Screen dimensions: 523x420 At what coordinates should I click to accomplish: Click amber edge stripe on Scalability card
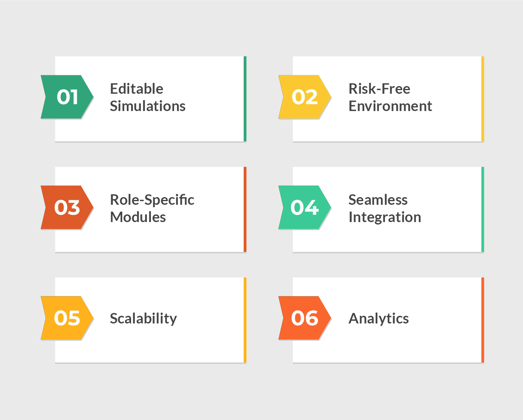[245, 320]
